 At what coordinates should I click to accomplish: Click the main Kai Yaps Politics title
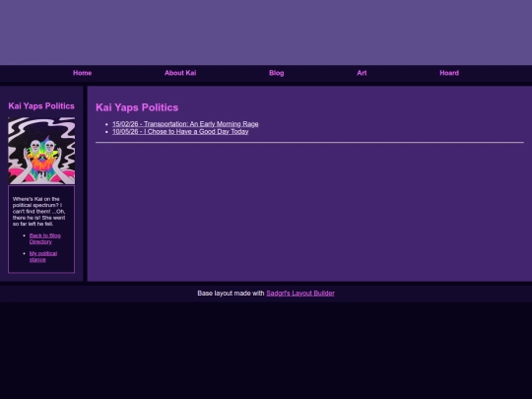click(137, 107)
